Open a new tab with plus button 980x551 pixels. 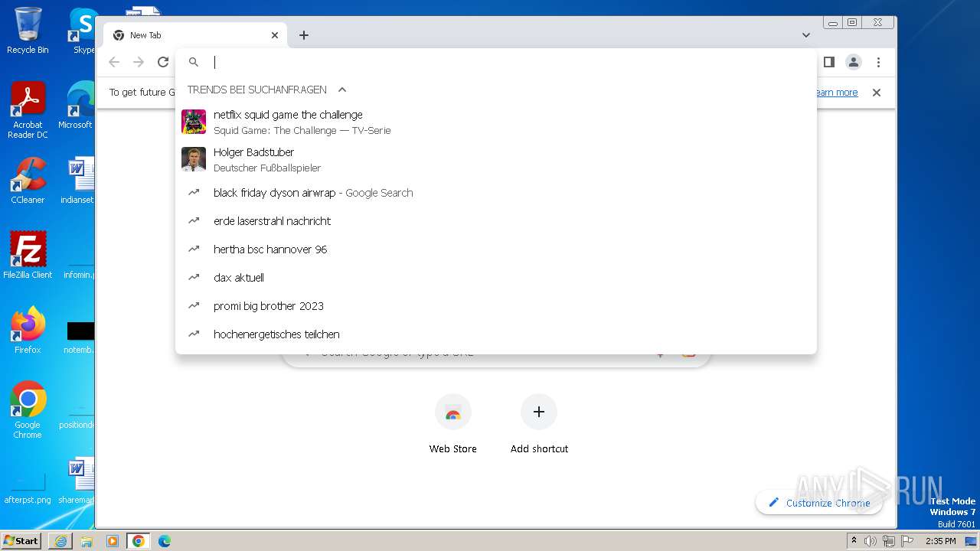tap(304, 35)
